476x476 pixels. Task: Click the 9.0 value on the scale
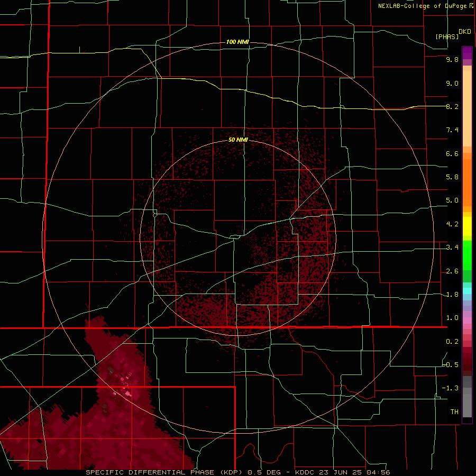pos(452,83)
